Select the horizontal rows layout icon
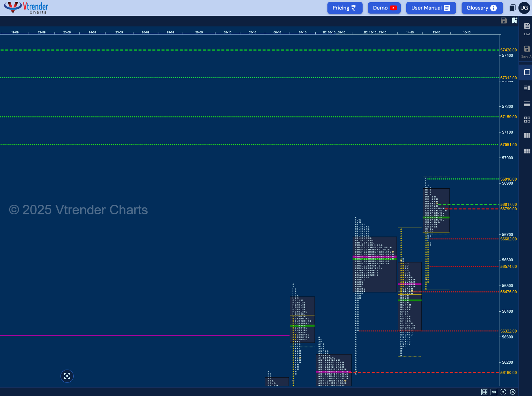532x396 pixels. (x=527, y=104)
